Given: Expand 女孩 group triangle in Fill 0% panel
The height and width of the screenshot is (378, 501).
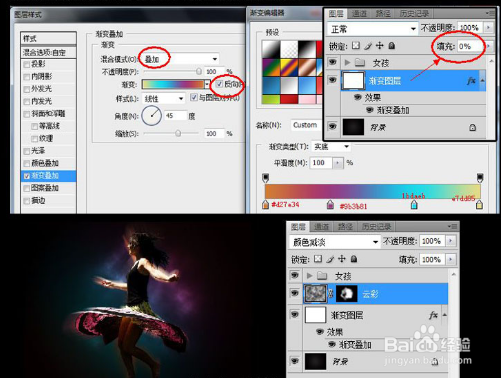Looking at the screenshot, I should [347, 62].
